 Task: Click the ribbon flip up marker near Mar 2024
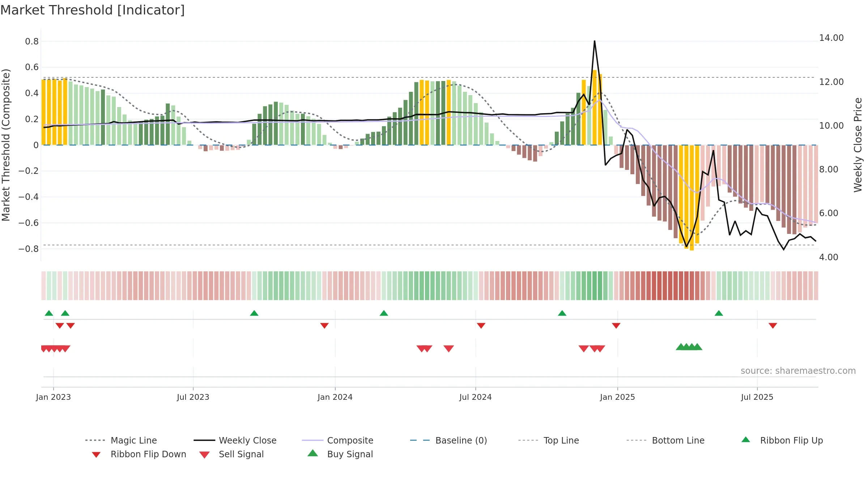(x=384, y=313)
